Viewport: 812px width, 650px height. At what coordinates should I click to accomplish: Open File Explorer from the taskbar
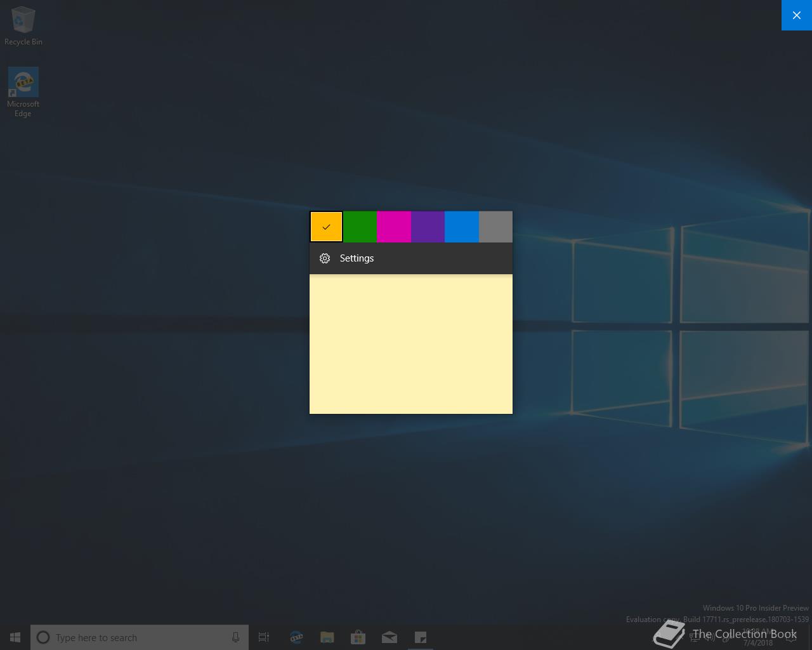327,637
